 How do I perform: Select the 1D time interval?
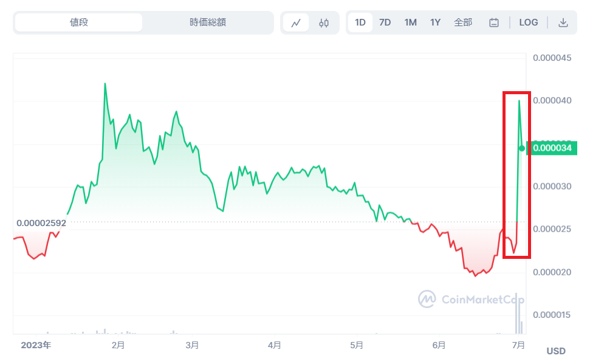(360, 22)
